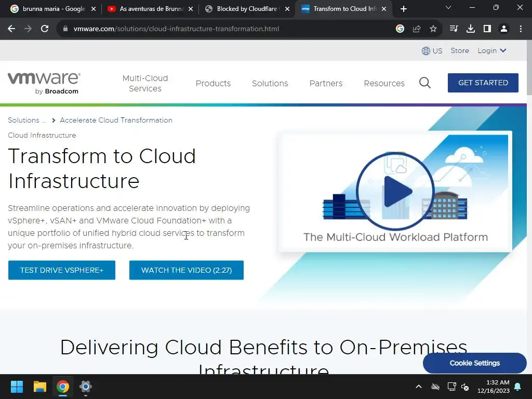Open the notifications bell
532x399 pixels.
(x=518, y=387)
